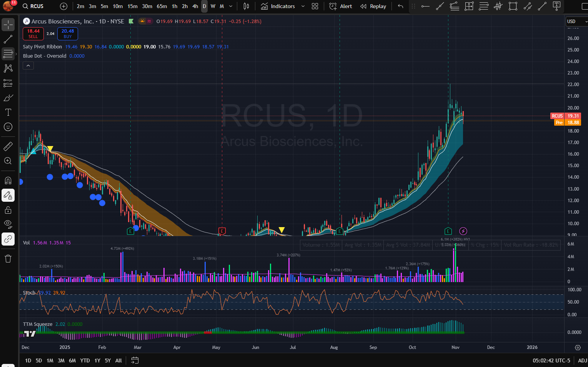Open the layout setup grid icon
The image size is (588, 367).
point(315,6)
